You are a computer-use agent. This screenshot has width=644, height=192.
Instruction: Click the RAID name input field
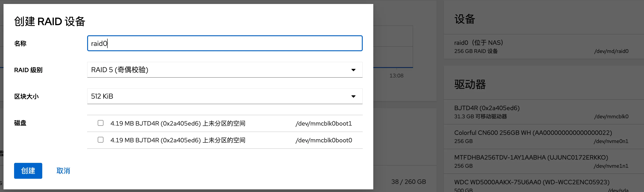coord(224,43)
